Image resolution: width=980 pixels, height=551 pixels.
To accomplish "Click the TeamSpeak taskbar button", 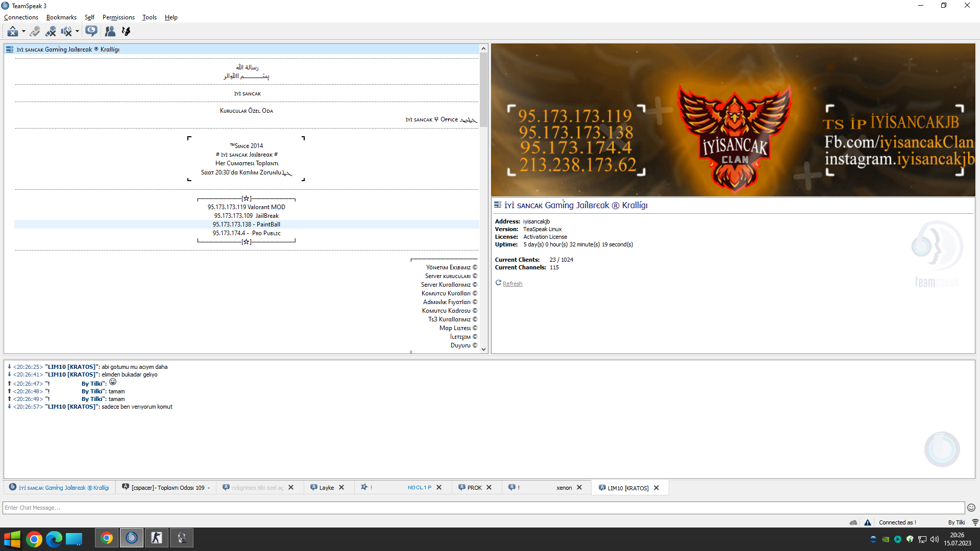I will [x=132, y=538].
